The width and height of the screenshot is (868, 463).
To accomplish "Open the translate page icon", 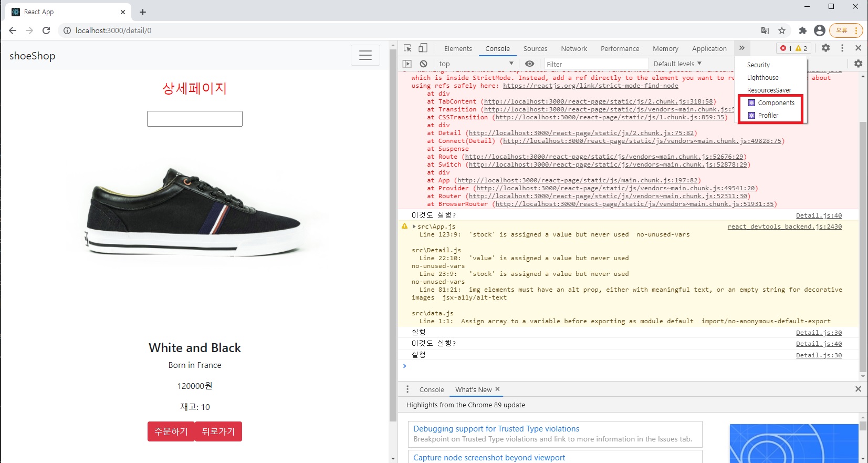I will click(765, 30).
